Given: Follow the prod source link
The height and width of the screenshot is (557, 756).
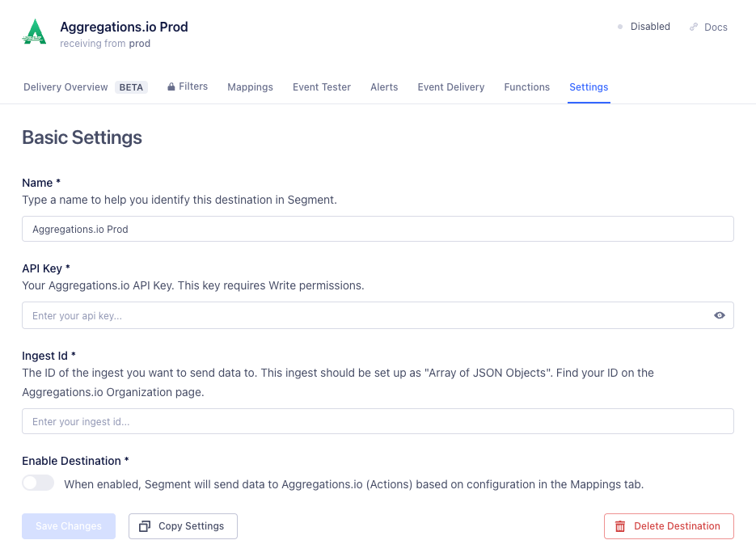Looking at the screenshot, I should [x=140, y=44].
